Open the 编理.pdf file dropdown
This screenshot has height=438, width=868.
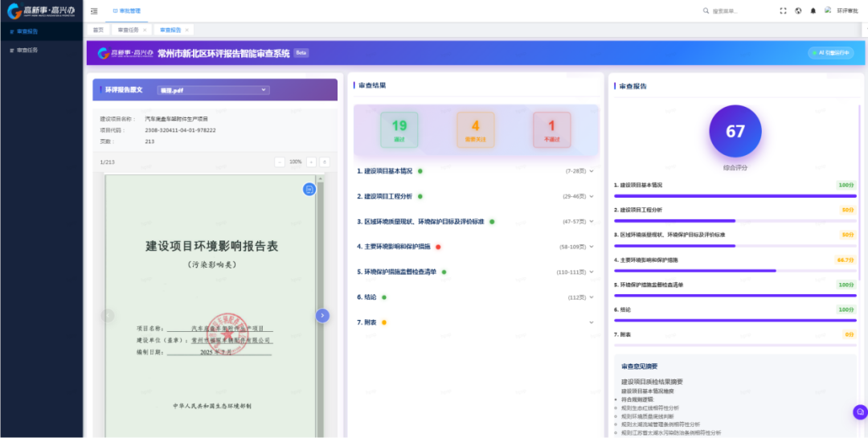[213, 90]
